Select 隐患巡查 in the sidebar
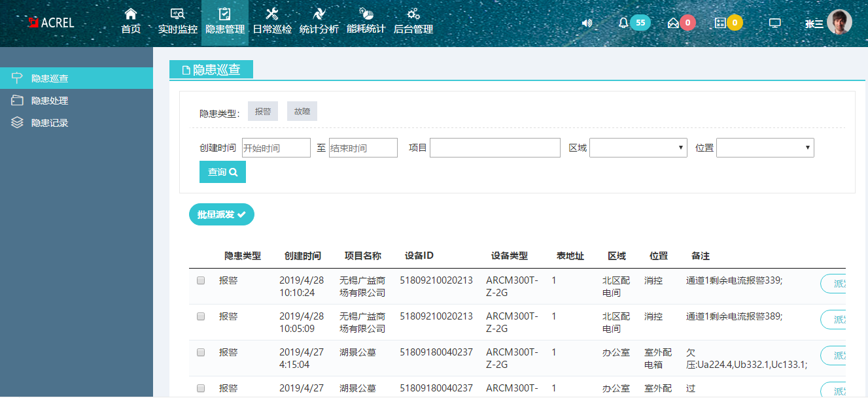Screen dimensions: 868x398 pyautogui.click(x=77, y=78)
